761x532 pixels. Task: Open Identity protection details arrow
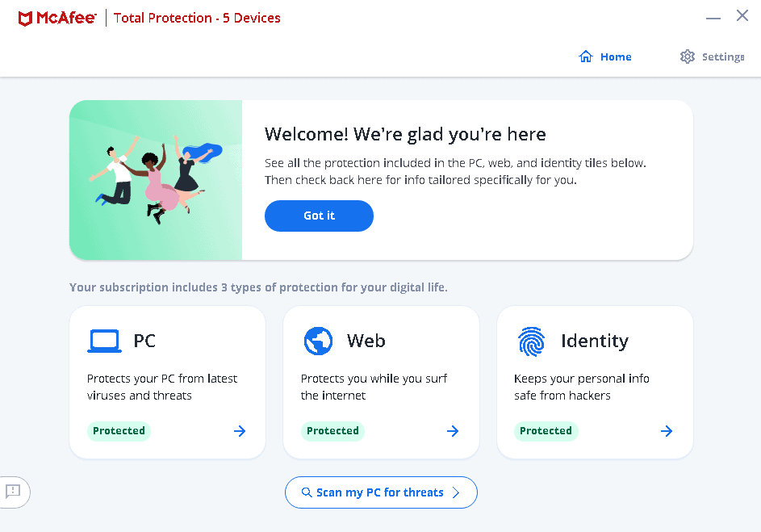(667, 431)
